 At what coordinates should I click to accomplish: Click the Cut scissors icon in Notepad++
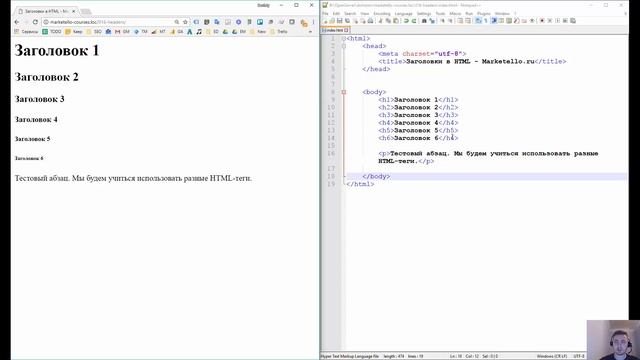pyautogui.click(x=381, y=20)
